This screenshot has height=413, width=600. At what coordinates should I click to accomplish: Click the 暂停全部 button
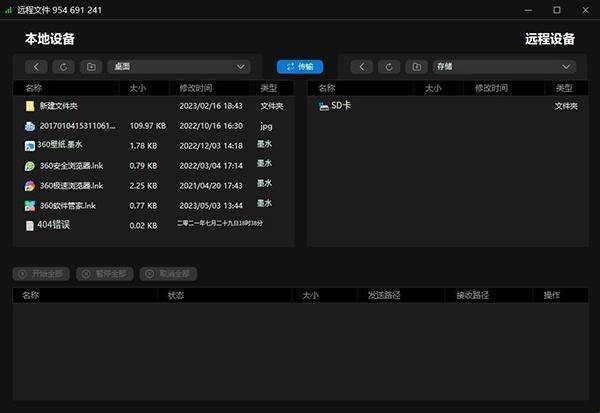(104, 273)
